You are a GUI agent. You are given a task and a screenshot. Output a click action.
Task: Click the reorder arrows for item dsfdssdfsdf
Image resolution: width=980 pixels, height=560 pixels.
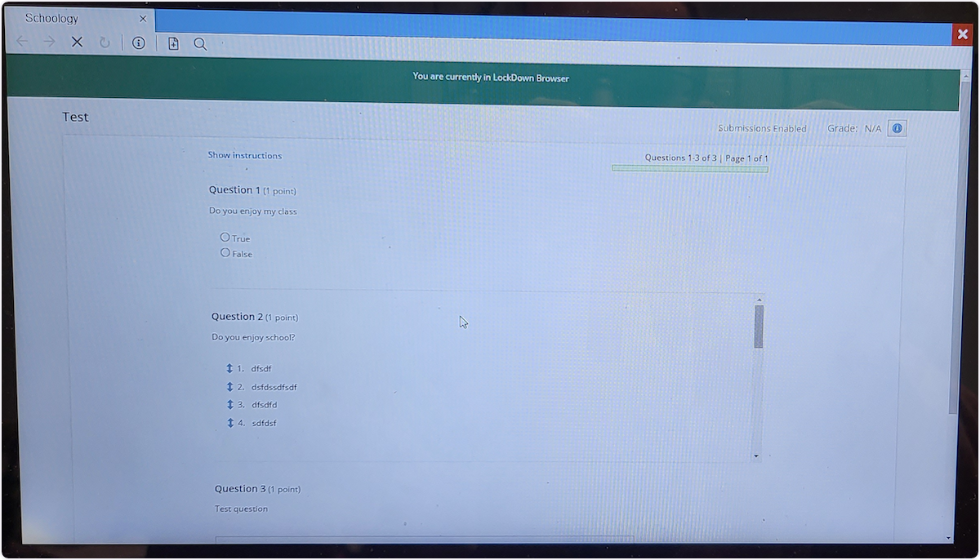[x=229, y=387]
